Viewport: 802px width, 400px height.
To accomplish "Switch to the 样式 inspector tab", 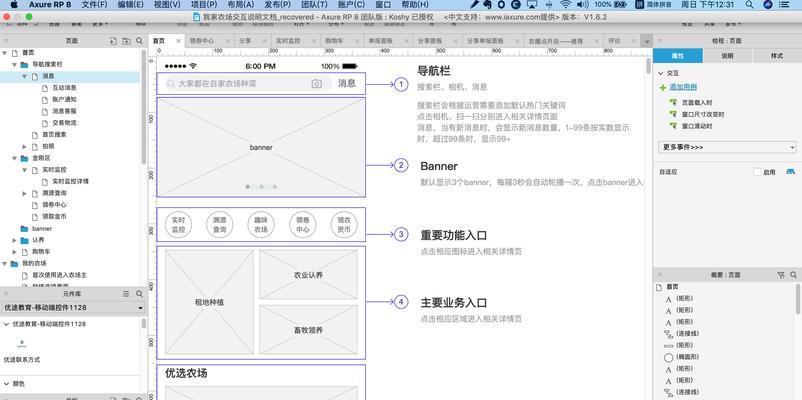I will (x=776, y=56).
